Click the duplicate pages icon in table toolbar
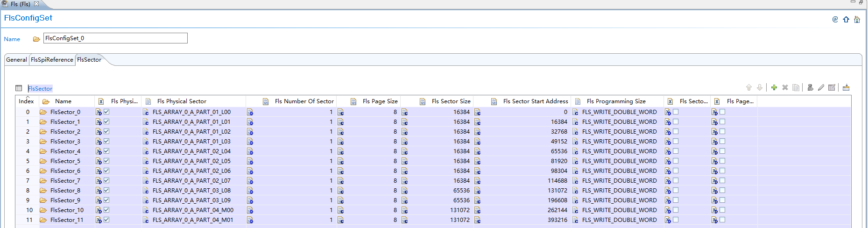The width and height of the screenshot is (868, 228). pos(796,87)
